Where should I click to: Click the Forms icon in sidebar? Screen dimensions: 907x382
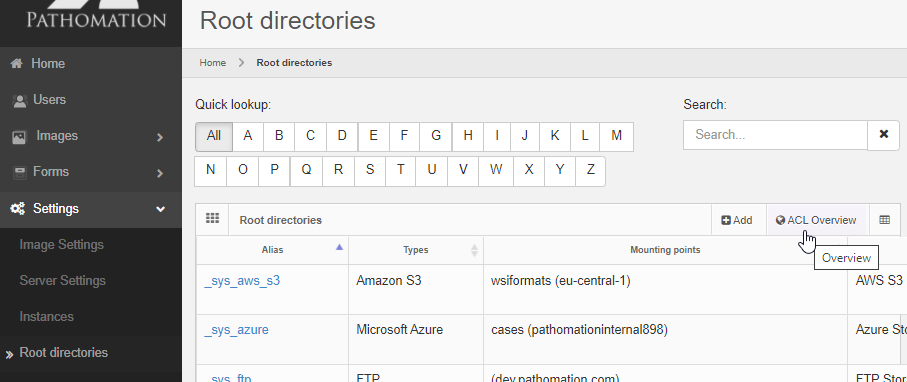[20, 172]
